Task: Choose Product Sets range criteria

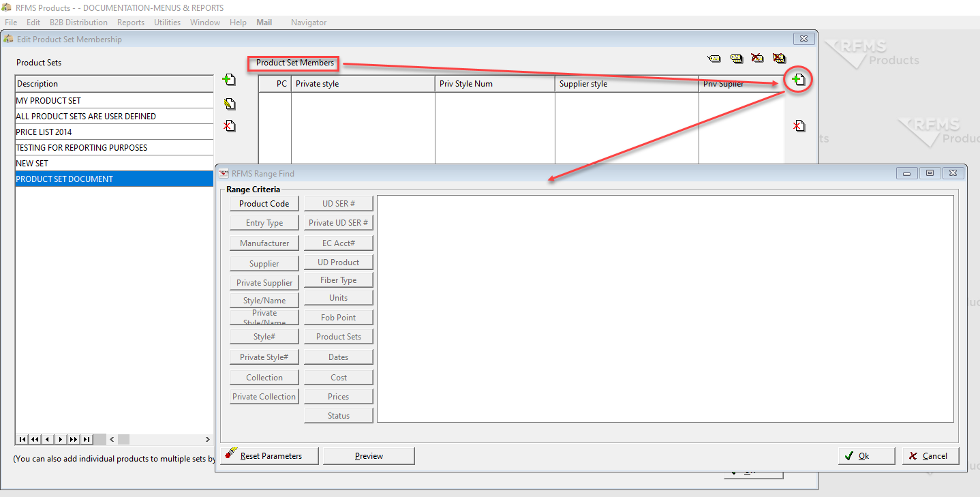Action: click(x=339, y=336)
